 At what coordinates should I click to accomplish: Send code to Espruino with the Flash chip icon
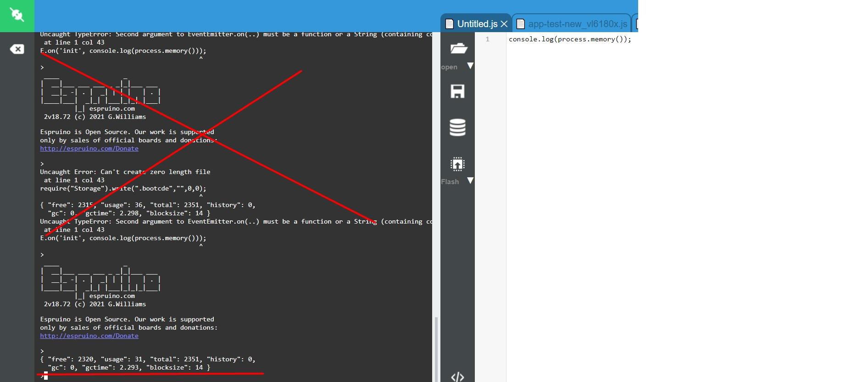coord(457,164)
